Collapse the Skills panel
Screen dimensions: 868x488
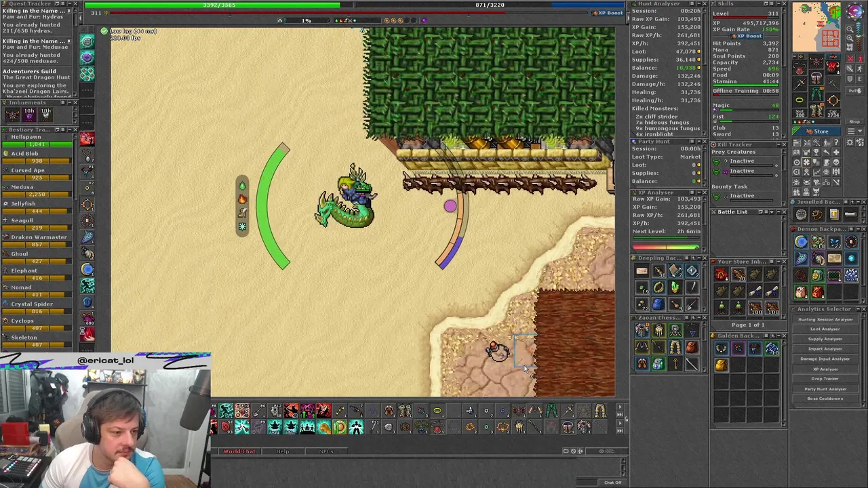[777, 4]
